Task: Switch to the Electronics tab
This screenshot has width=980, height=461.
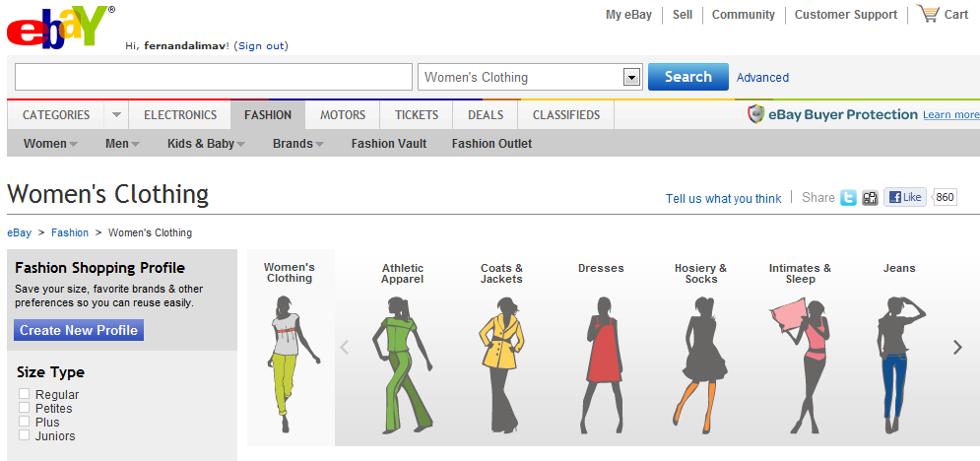Action: 180,115
